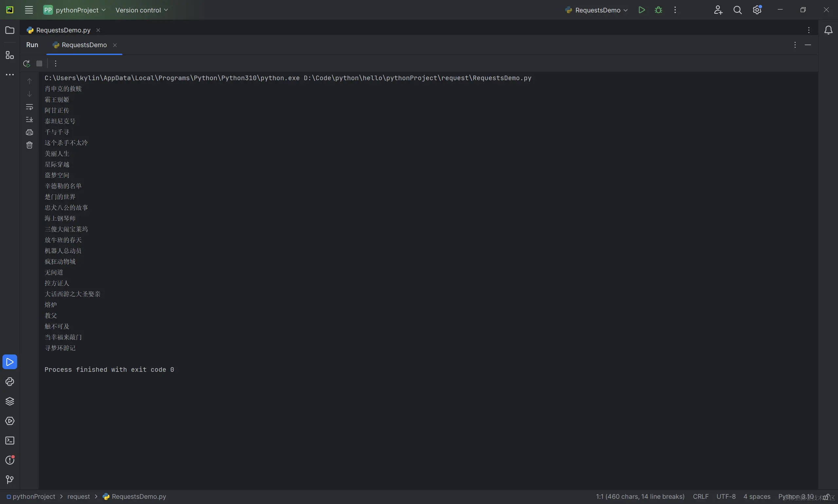Click the Debug RequestsDemo bug icon
This screenshot has width=838, height=504.
coord(658,10)
